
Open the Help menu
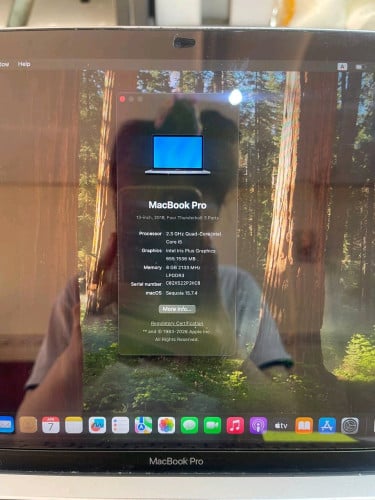tap(24, 64)
